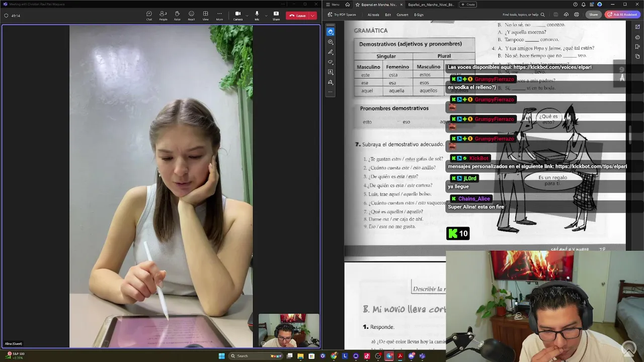Open TikTok from the taskbar
The height and width of the screenshot is (362, 644).
point(367,356)
